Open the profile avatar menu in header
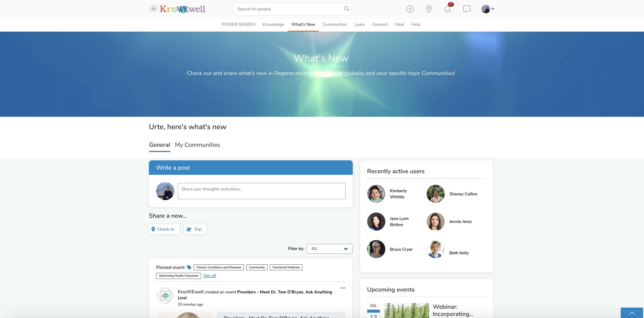The height and width of the screenshot is (318, 644). pos(488,9)
